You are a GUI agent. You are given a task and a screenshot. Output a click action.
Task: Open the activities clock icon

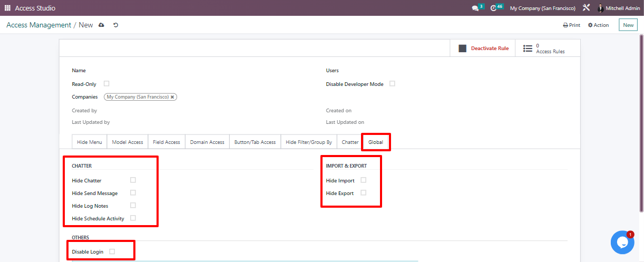pyautogui.click(x=493, y=8)
